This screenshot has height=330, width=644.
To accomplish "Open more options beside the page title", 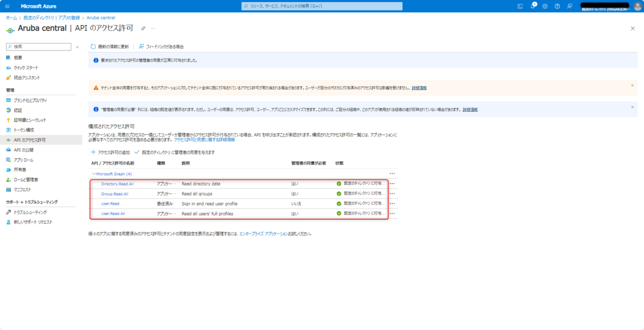I will pyautogui.click(x=153, y=28).
